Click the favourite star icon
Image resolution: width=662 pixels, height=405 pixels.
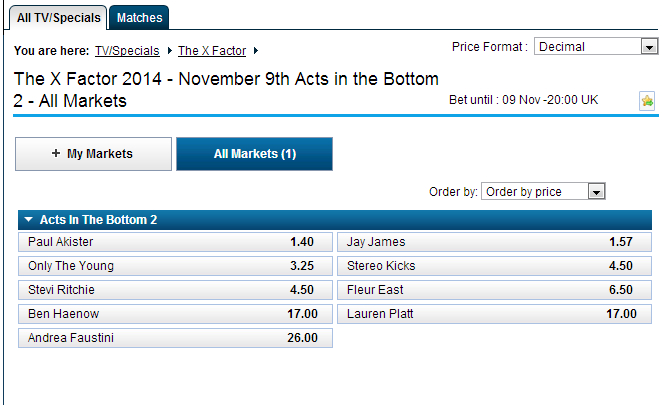(x=647, y=101)
